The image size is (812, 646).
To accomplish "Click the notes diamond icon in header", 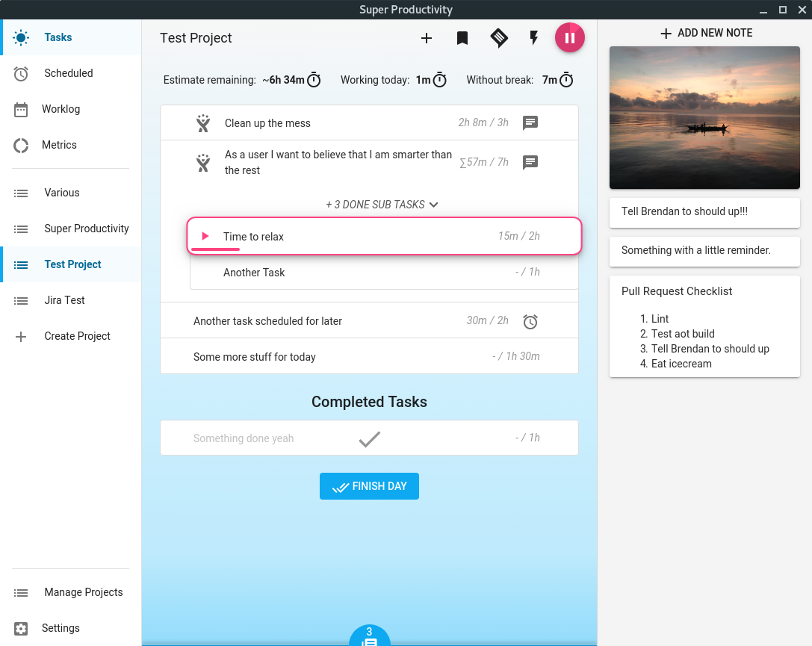I will point(499,38).
